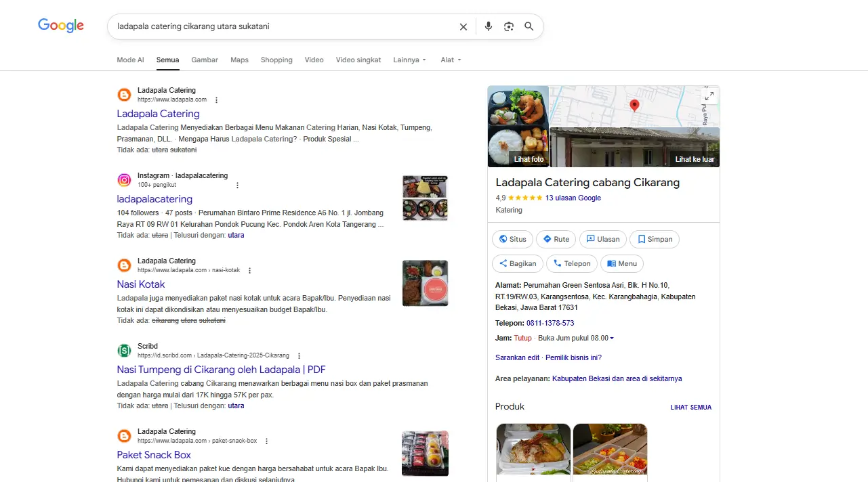Expand opening hours dropdown arrow
The width and height of the screenshot is (868, 482).
[x=612, y=338]
